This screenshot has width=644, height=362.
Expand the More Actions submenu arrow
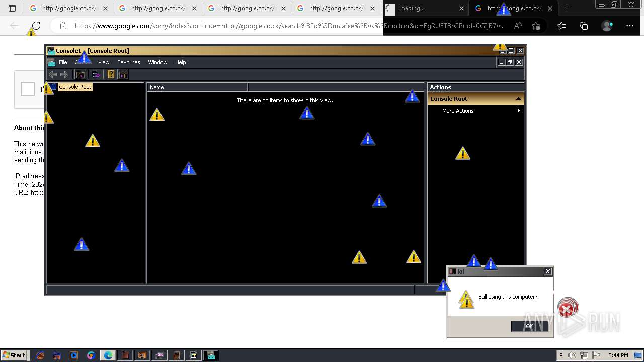point(519,111)
